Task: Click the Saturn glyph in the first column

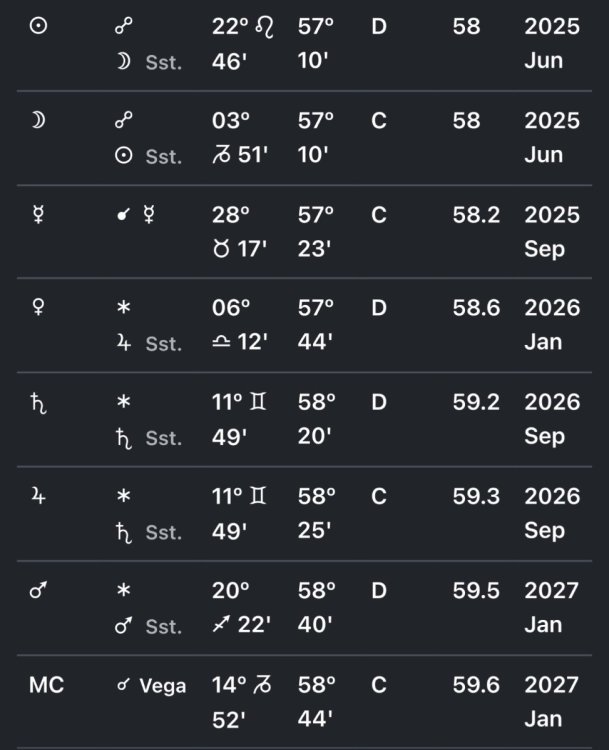Action: [38, 403]
